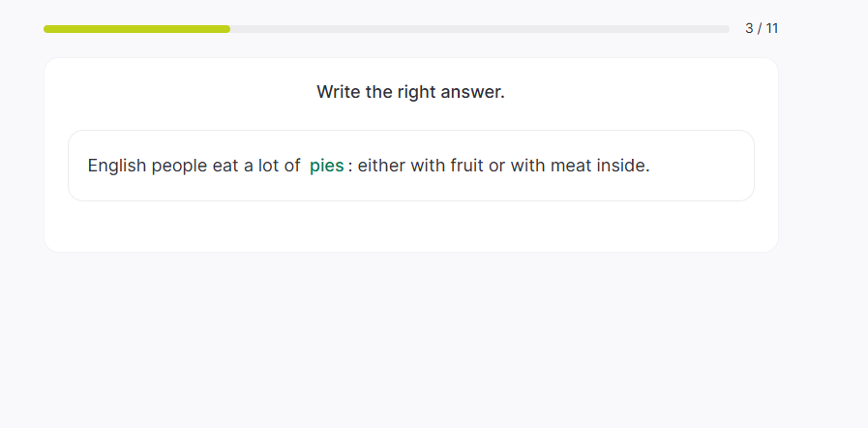This screenshot has height=428, width=868.
Task: Click the 'Write the right answer.' heading
Action: coord(410,92)
